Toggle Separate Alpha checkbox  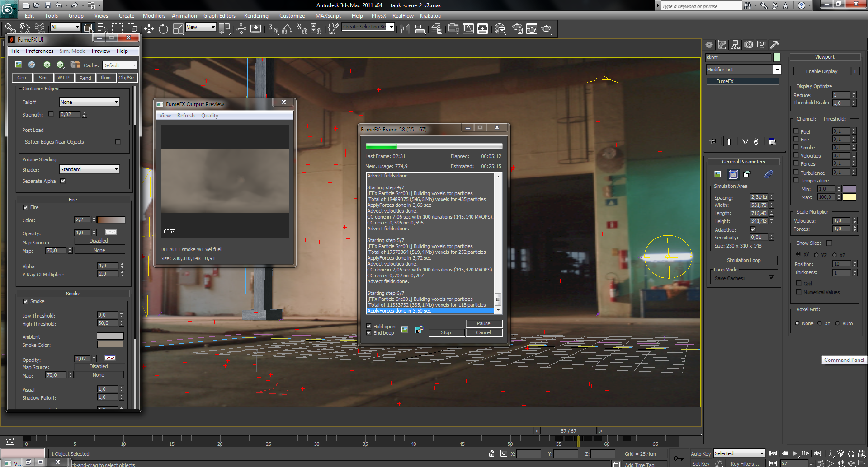click(x=63, y=181)
